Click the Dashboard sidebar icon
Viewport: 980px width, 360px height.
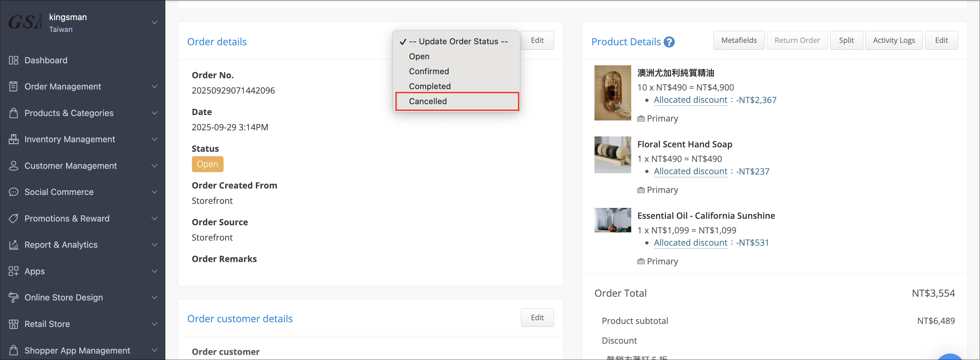[x=13, y=60]
